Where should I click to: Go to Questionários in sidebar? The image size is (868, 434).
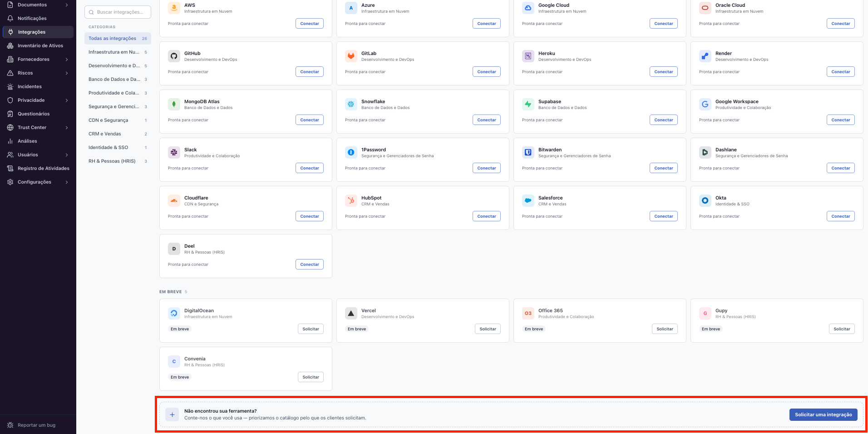click(38, 114)
